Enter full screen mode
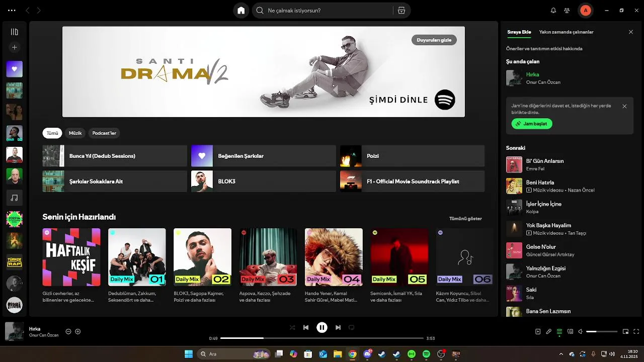Image resolution: width=644 pixels, height=362 pixels. coord(636,331)
